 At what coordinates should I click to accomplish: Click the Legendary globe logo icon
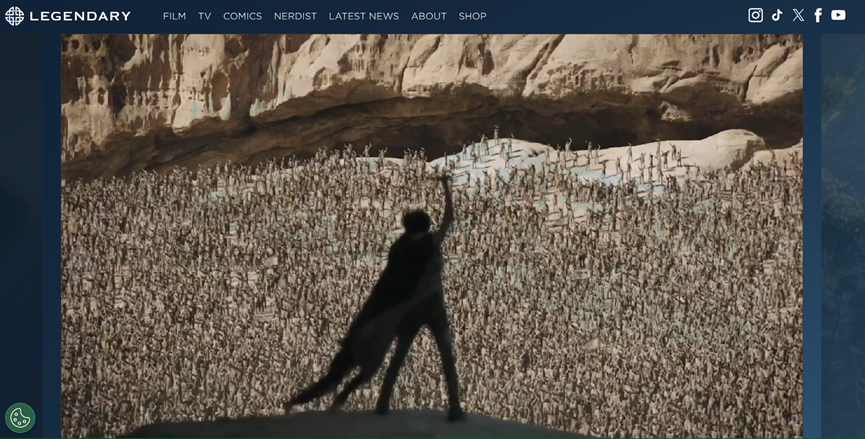[14, 16]
